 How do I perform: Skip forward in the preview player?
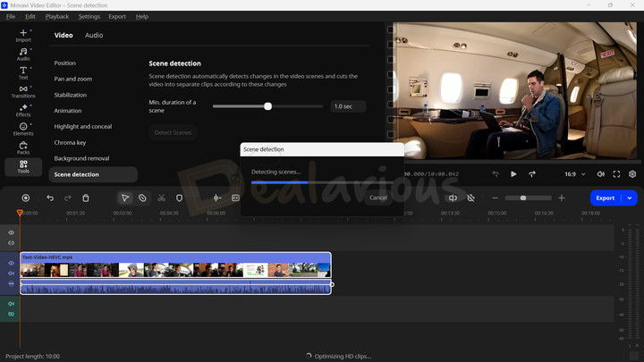pos(532,174)
